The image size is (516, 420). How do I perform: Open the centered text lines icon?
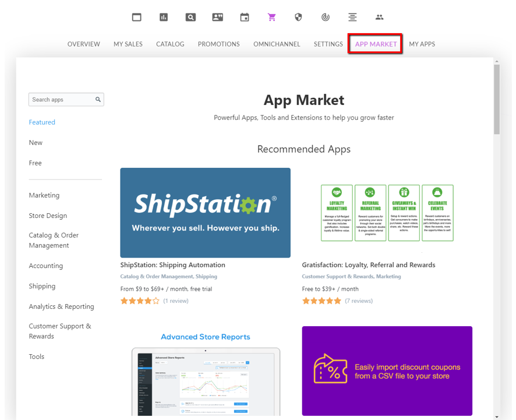[352, 17]
